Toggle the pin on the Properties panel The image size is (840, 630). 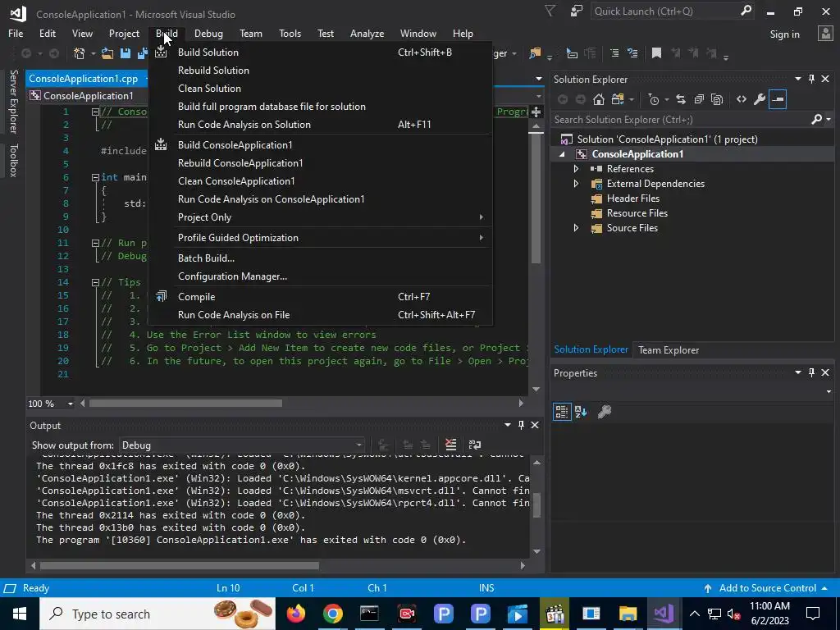[x=811, y=373]
